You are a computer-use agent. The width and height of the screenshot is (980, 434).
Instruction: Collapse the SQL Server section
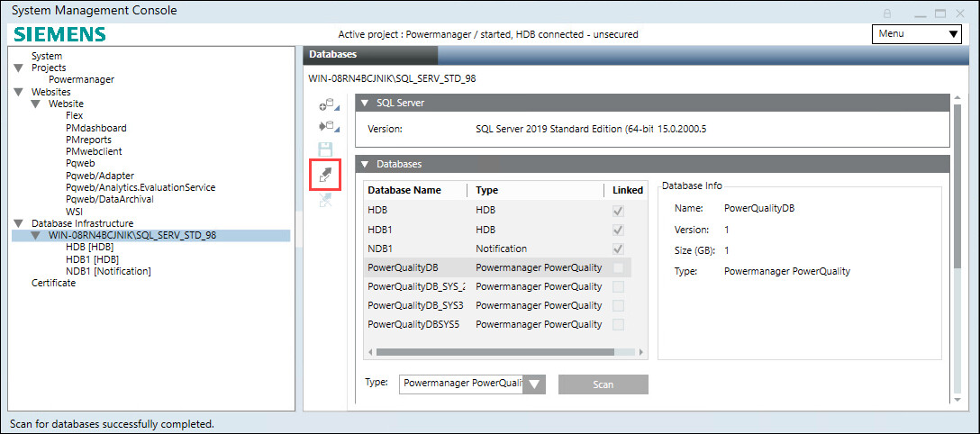(x=365, y=104)
